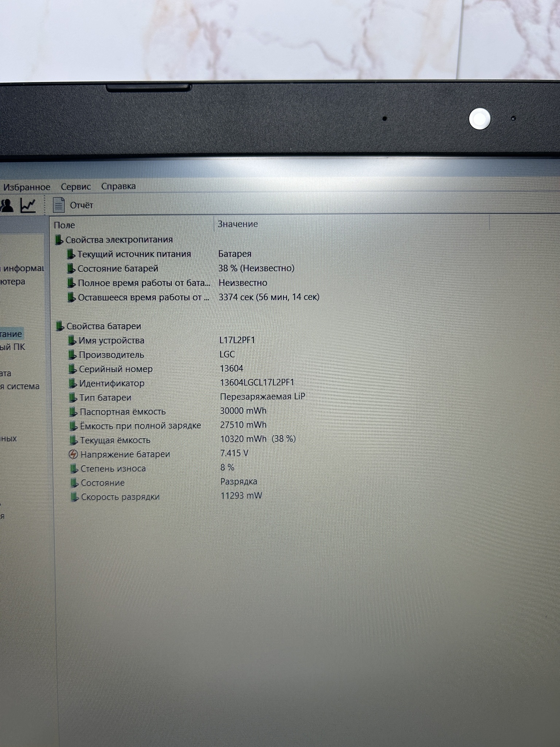
Task: Click battery icon beside Свойства батареи
Action: click(60, 326)
